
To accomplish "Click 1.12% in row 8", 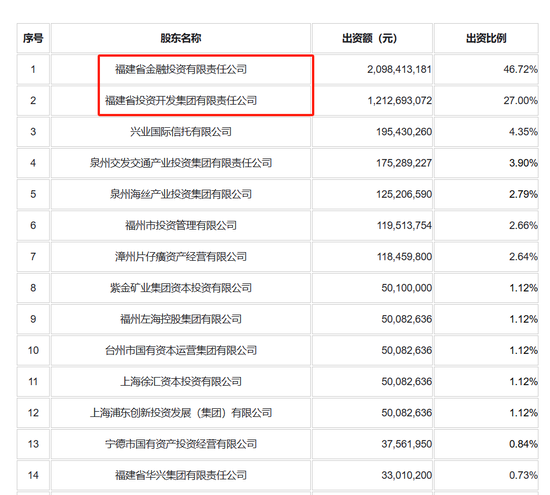I will 523,288.
